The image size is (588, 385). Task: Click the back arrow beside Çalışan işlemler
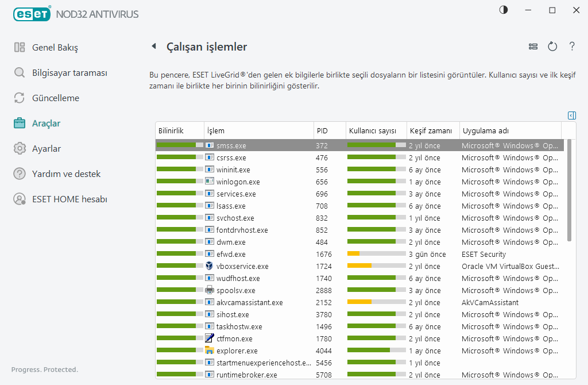(153, 47)
